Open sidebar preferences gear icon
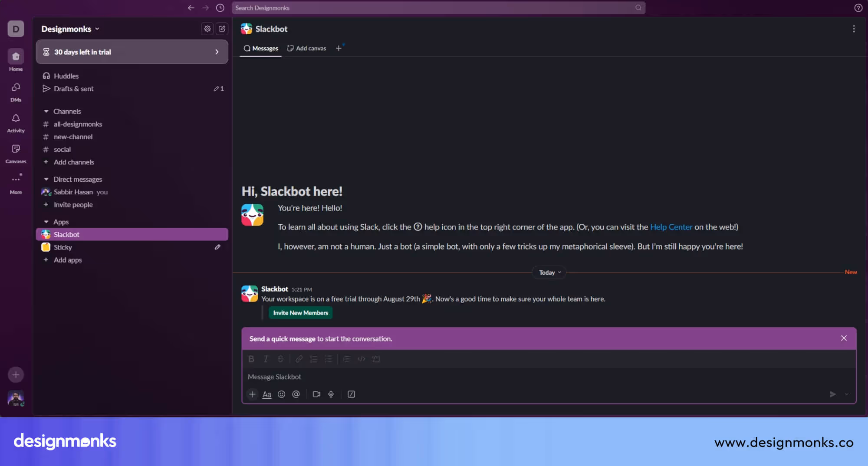The image size is (868, 466). pos(207,29)
